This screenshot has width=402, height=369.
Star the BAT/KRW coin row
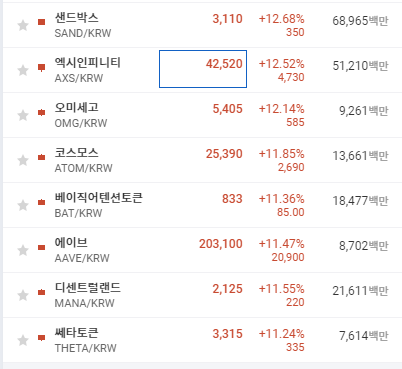pyautogui.click(x=23, y=205)
